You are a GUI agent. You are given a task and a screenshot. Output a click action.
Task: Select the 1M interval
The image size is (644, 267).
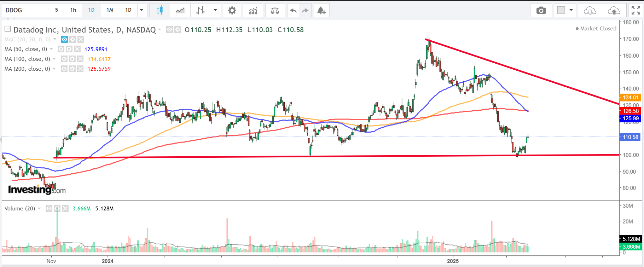click(110, 10)
